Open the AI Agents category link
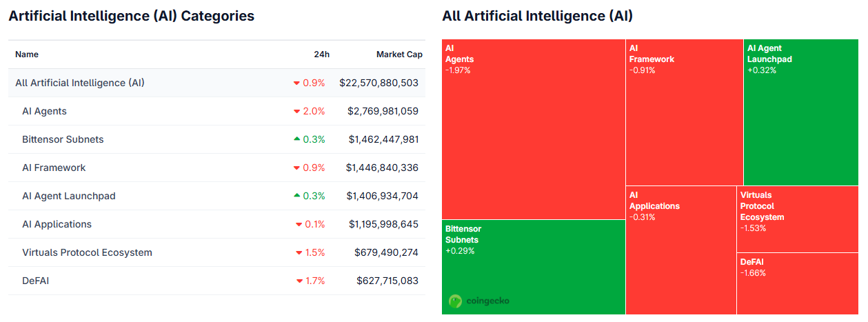The image size is (868, 322). (x=44, y=111)
